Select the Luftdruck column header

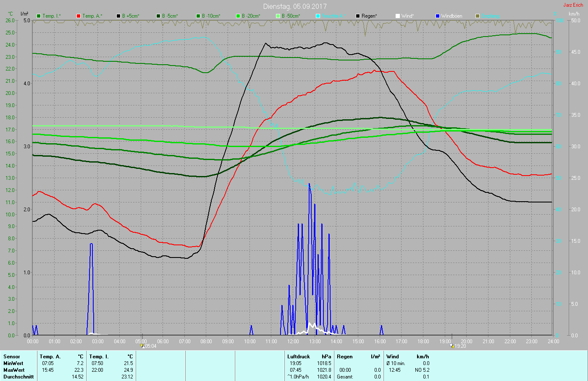click(299, 357)
